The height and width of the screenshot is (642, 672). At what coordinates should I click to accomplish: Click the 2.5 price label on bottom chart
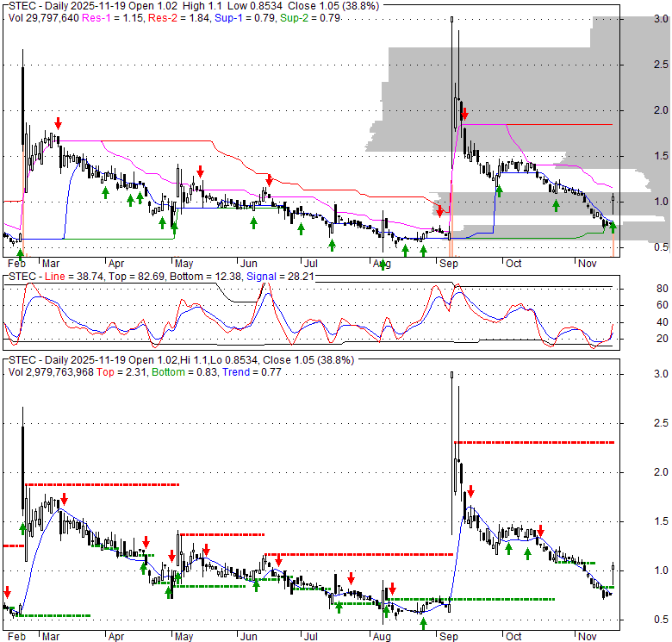pyautogui.click(x=661, y=423)
